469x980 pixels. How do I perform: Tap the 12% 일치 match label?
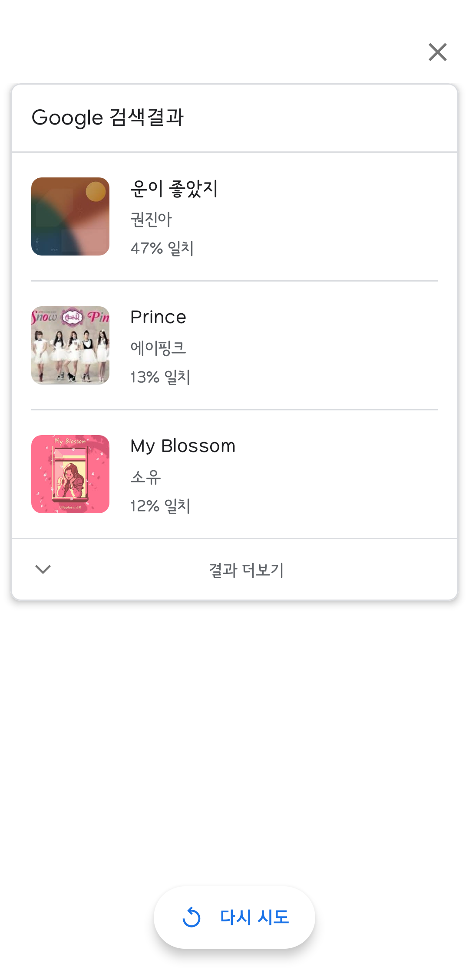(160, 506)
